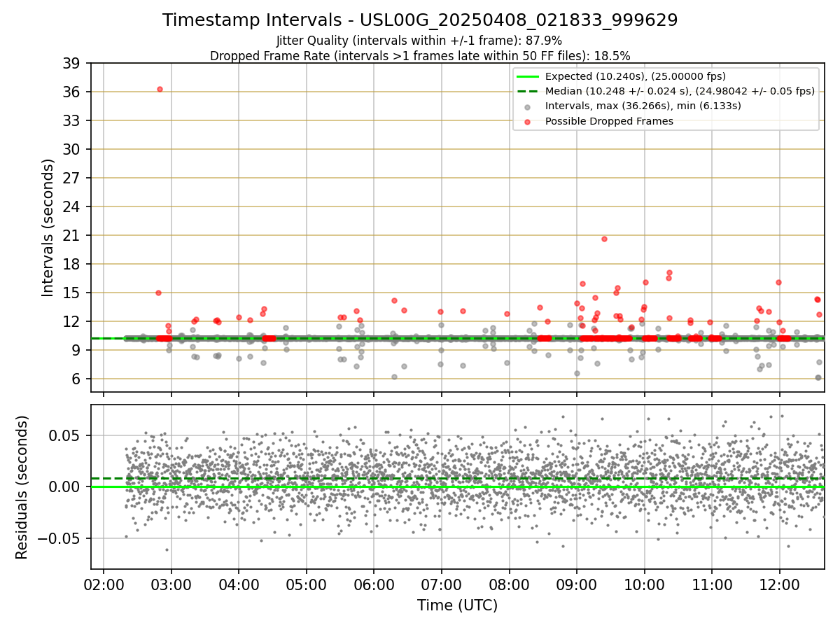The width and height of the screenshot is (840, 630).
Task: Click the plot title 'Timestamp Intervals - USL00G_20250408_021833_999629'
Action: point(420,20)
